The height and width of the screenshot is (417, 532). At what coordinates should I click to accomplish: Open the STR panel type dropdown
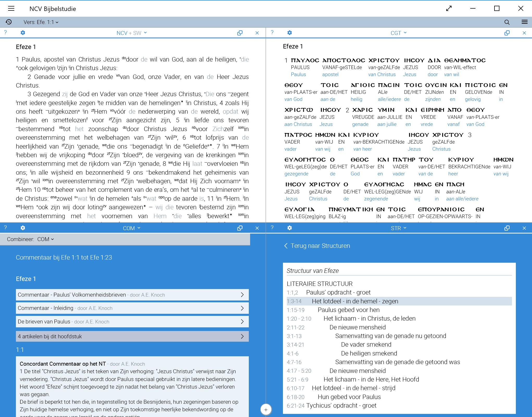click(x=398, y=228)
